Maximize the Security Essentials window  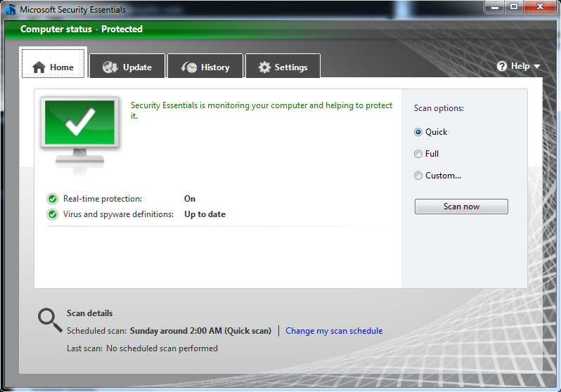tap(514, 6)
